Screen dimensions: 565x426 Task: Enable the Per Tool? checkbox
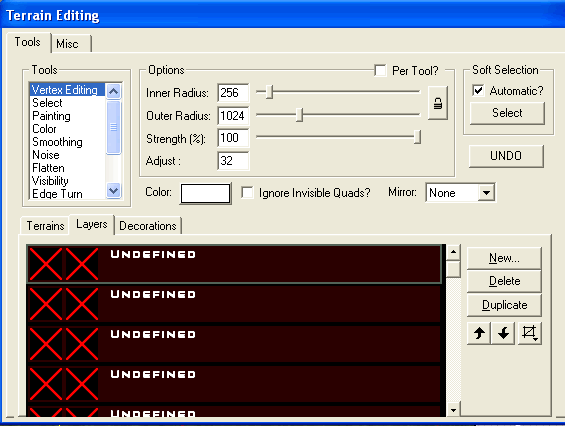[x=380, y=70]
